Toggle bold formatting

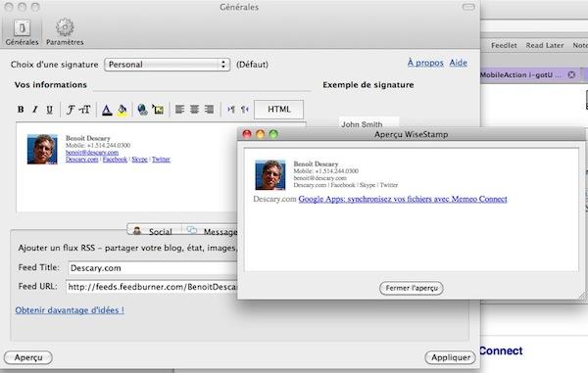[x=21, y=110]
